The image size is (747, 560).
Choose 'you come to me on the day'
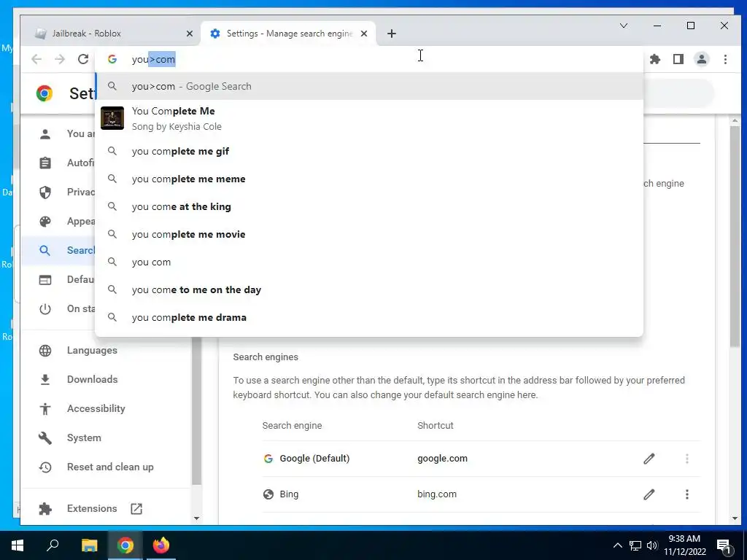tap(369, 289)
